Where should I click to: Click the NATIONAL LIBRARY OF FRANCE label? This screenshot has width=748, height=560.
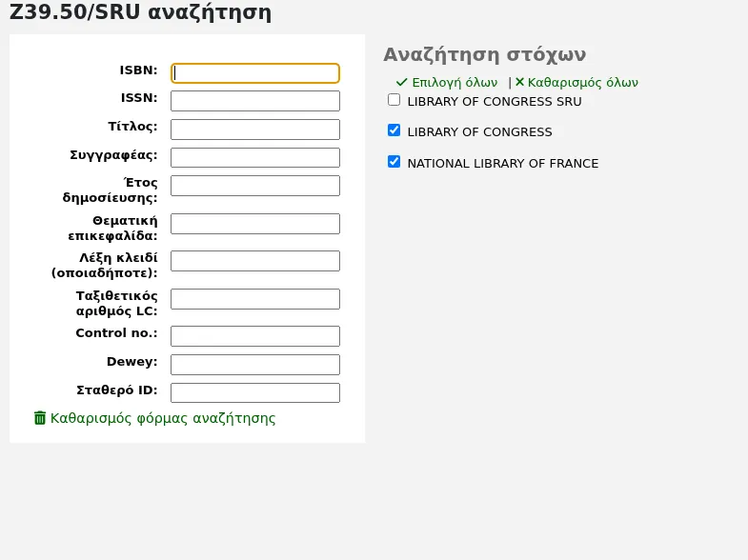click(503, 164)
